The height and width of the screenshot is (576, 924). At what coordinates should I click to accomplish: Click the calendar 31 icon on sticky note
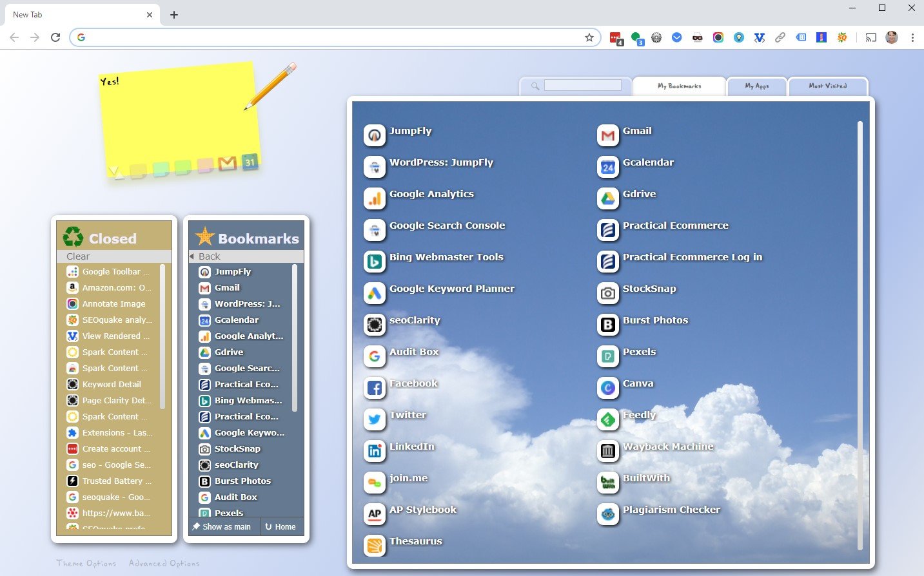pos(250,162)
